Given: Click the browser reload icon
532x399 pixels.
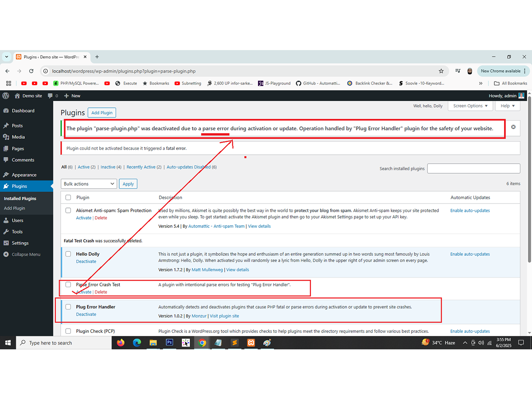Looking at the screenshot, I should pos(31,71).
